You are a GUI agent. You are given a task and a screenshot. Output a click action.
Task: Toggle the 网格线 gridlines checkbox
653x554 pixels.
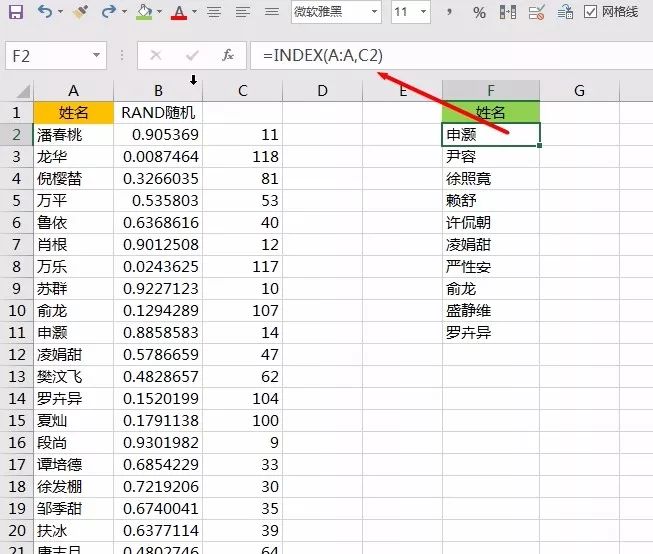[x=590, y=12]
